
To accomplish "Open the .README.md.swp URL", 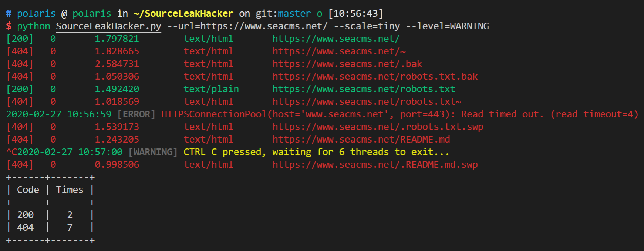I will tap(375, 164).
